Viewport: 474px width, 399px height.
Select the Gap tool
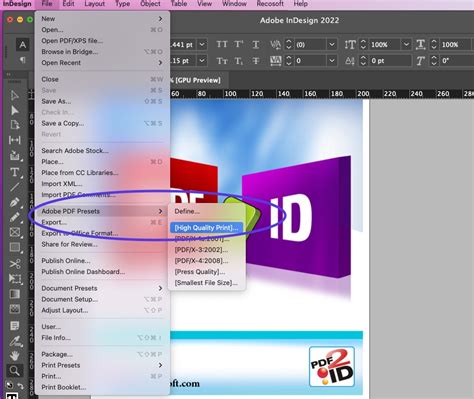[x=14, y=140]
